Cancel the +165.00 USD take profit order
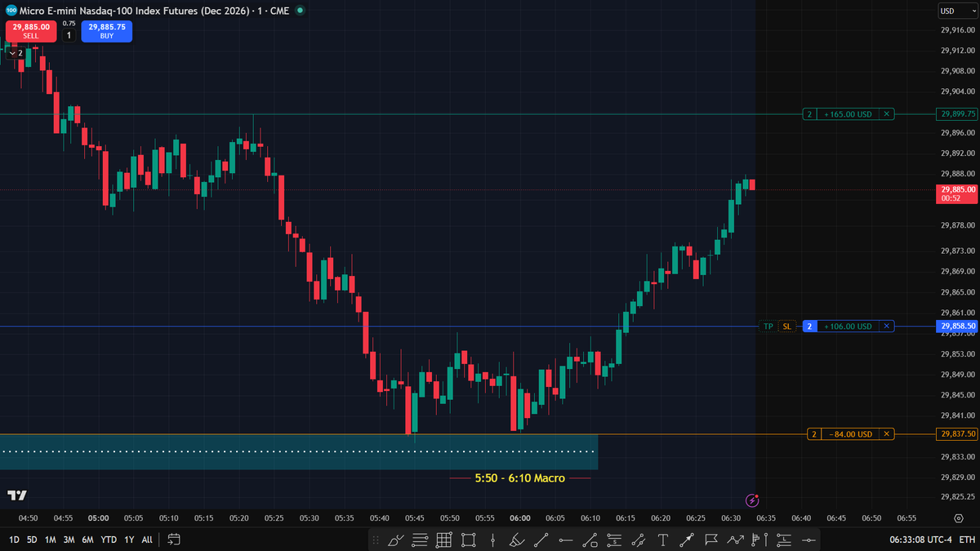Image resolution: width=980 pixels, height=551 pixels. click(887, 114)
